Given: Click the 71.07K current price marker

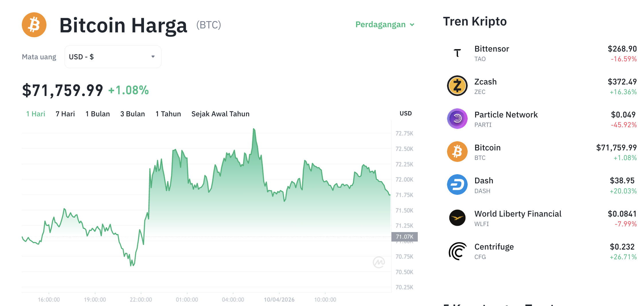Looking at the screenshot, I should pyautogui.click(x=405, y=236).
